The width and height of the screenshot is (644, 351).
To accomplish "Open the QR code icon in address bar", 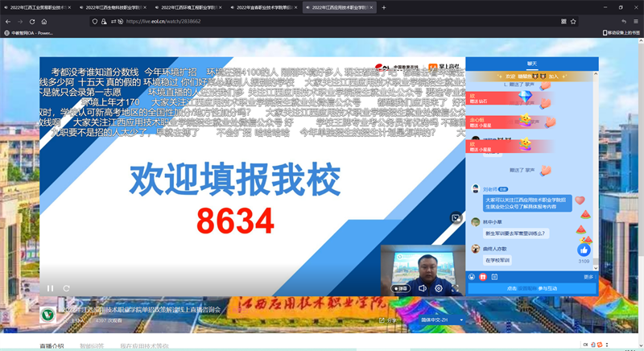I will pos(563,22).
